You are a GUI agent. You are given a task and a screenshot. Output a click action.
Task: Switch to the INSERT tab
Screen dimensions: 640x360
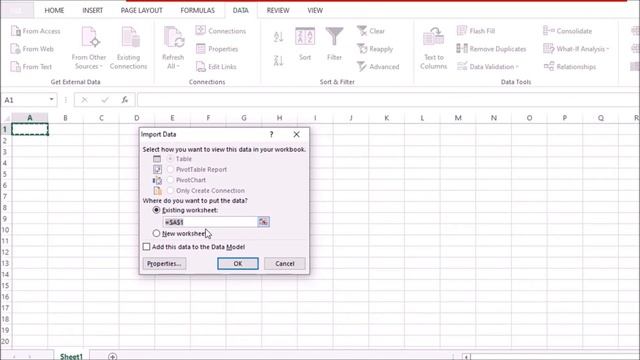click(93, 11)
